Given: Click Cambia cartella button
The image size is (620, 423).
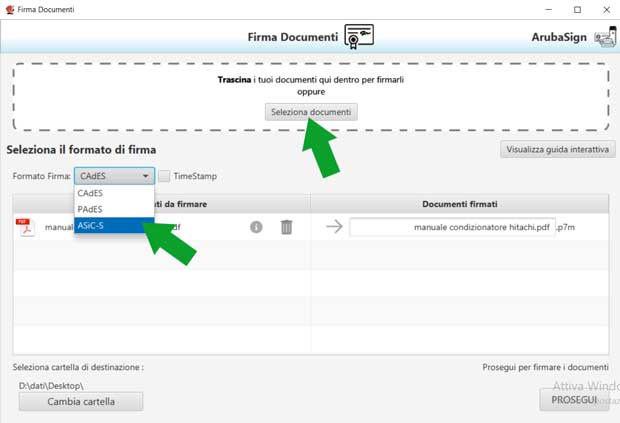Looking at the screenshot, I should click(x=81, y=402).
